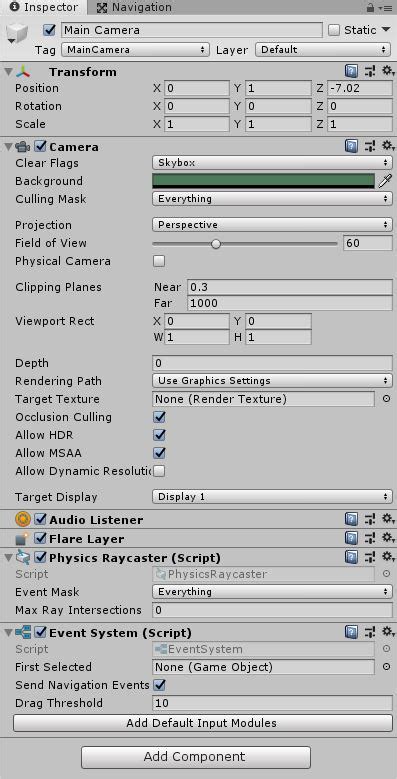Open Target Display dropdown

pyautogui.click(x=272, y=496)
